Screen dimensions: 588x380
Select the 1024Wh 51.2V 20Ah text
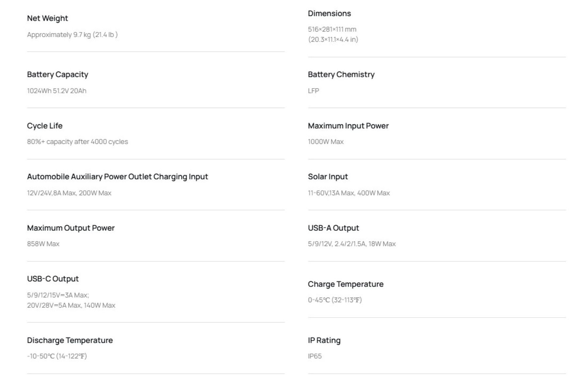tap(57, 91)
